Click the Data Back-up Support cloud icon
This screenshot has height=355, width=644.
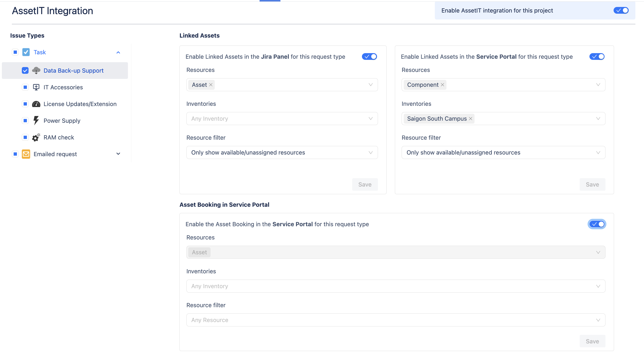(x=36, y=71)
